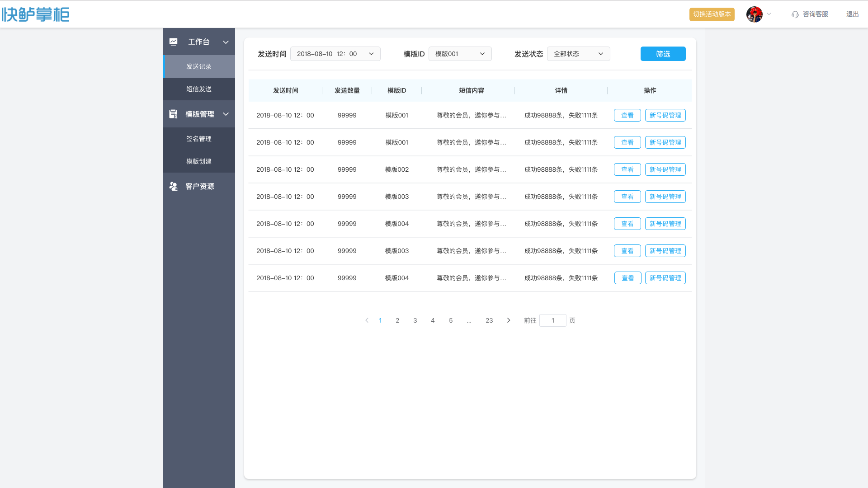This screenshot has height=488, width=868.
Task: Click the 模版管理 template icon in sidebar
Action: (174, 114)
